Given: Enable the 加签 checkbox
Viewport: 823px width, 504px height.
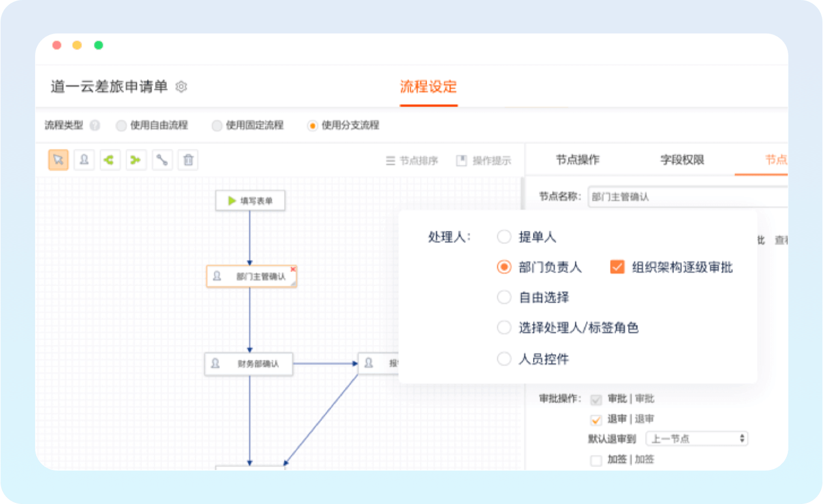Looking at the screenshot, I should [596, 460].
